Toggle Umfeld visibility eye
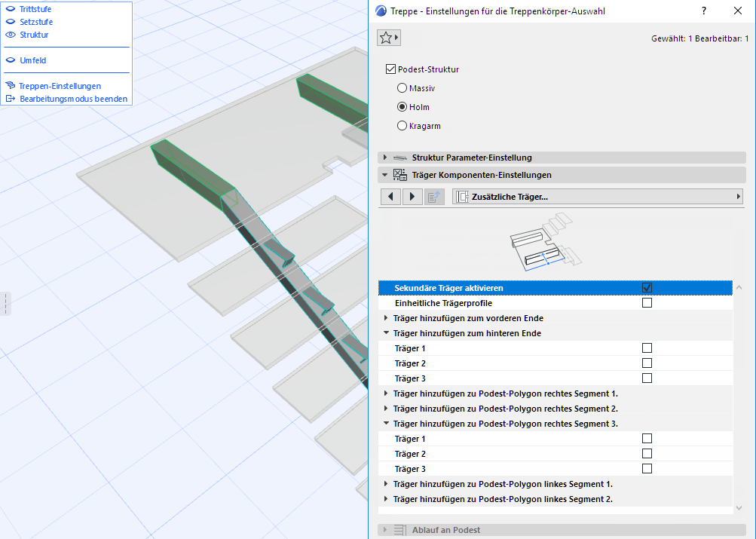 tap(11, 60)
